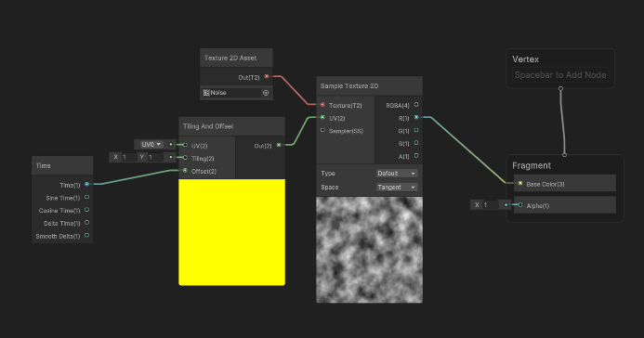
Task: Click the Sampler(SS) input port
Action: 322,130
